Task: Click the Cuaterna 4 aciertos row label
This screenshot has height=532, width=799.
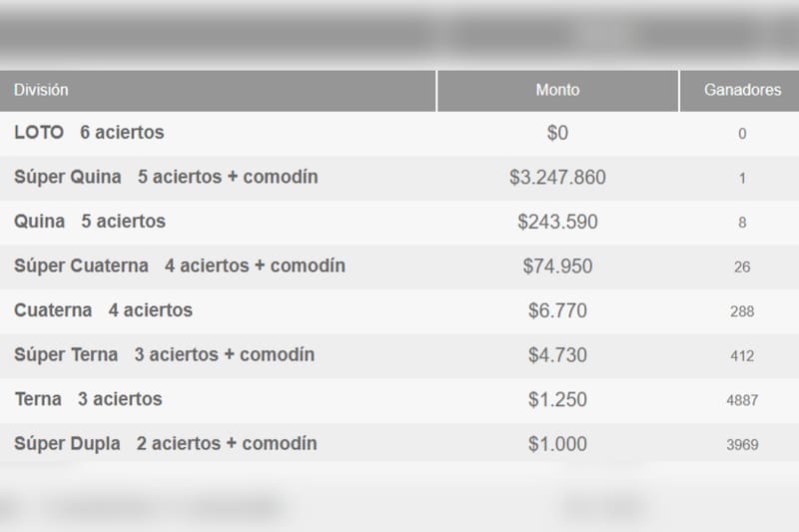Action: (103, 310)
